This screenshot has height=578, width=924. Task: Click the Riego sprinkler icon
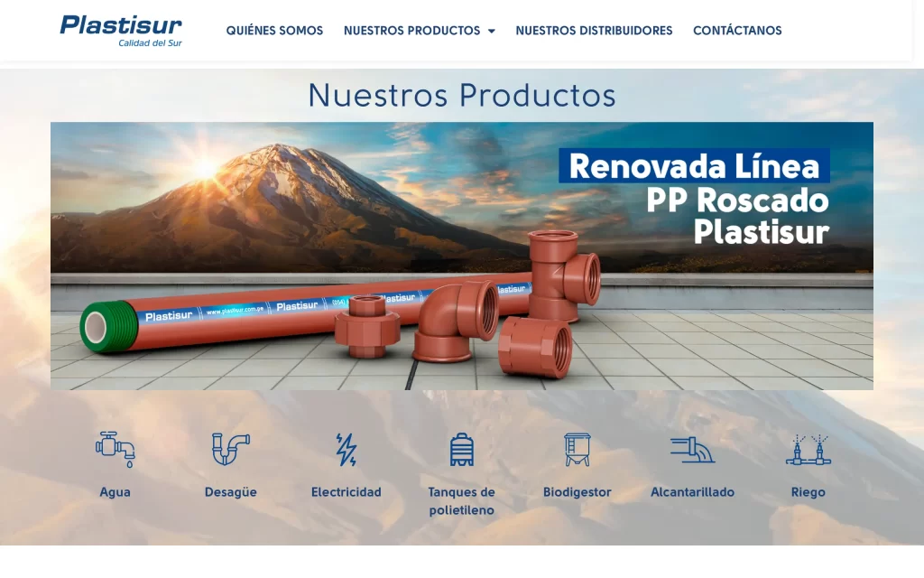808,450
